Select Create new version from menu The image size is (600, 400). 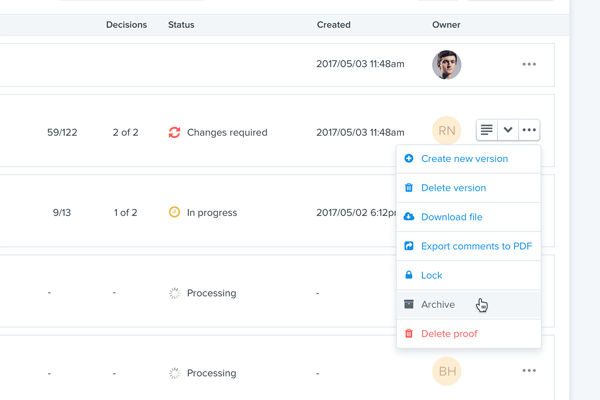[464, 159]
